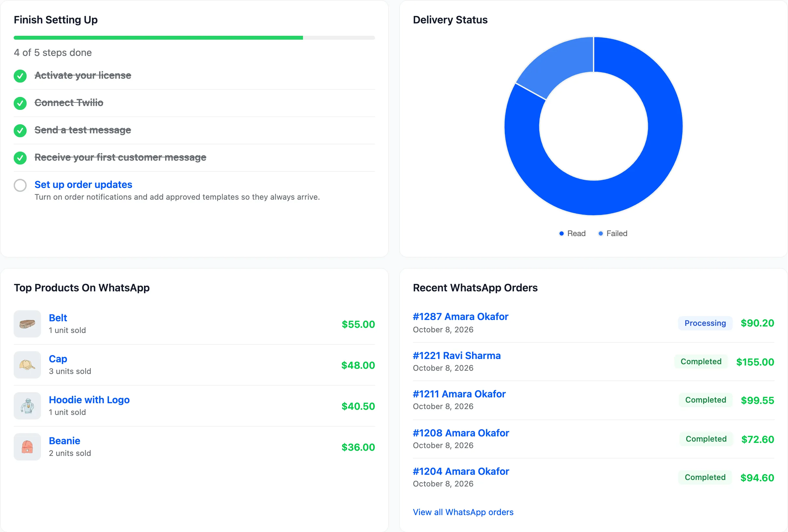
Task: Click the Belt product thumbnail icon
Action: click(x=27, y=324)
